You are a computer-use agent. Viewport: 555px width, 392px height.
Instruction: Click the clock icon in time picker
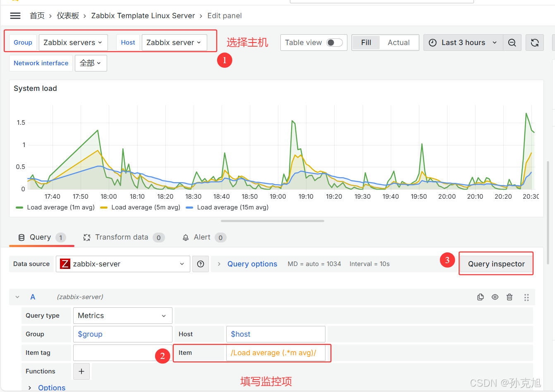point(433,43)
